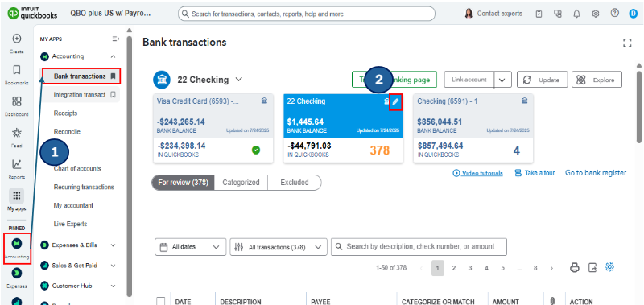Go to page 8 of transactions

coord(535,268)
